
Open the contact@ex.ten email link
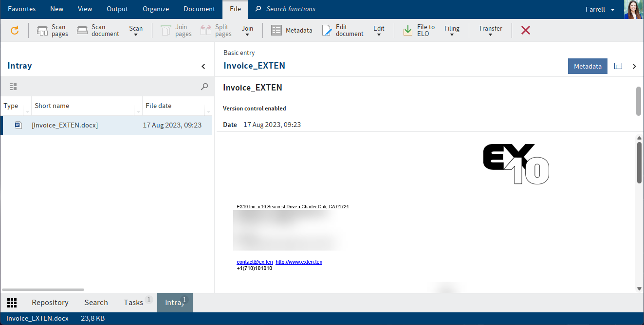(x=255, y=262)
